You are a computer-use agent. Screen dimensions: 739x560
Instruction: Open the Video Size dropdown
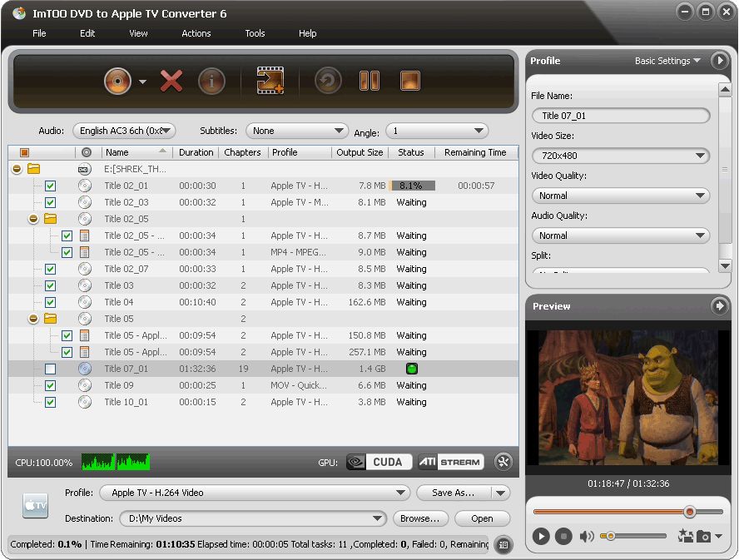tap(620, 156)
